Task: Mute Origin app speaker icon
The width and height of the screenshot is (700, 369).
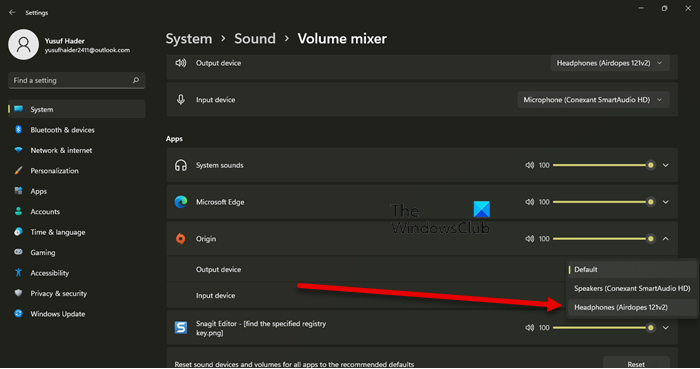Action: (x=529, y=239)
